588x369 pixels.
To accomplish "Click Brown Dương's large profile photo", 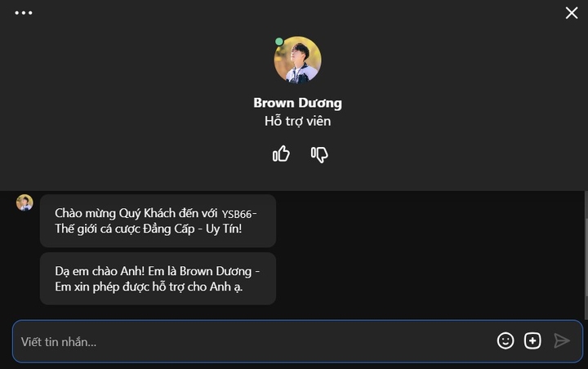I will (297, 60).
